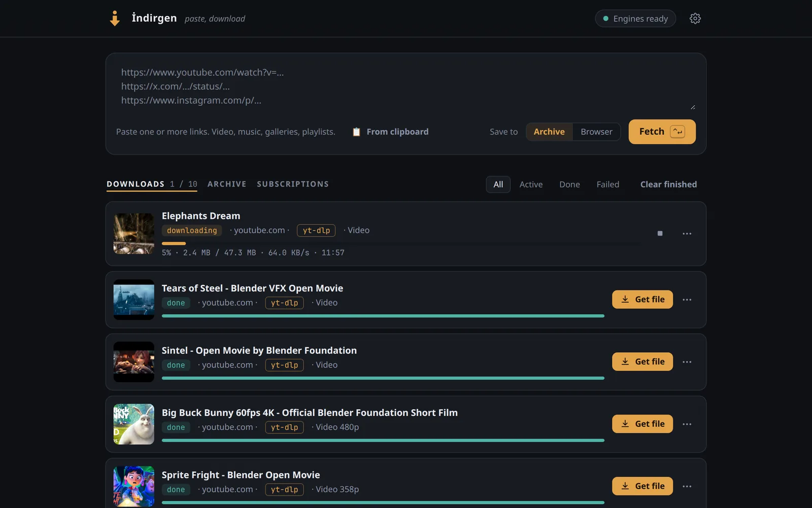Image resolution: width=812 pixels, height=508 pixels.
Task: Click Elephants Dream progress bar
Action: [x=401, y=243]
